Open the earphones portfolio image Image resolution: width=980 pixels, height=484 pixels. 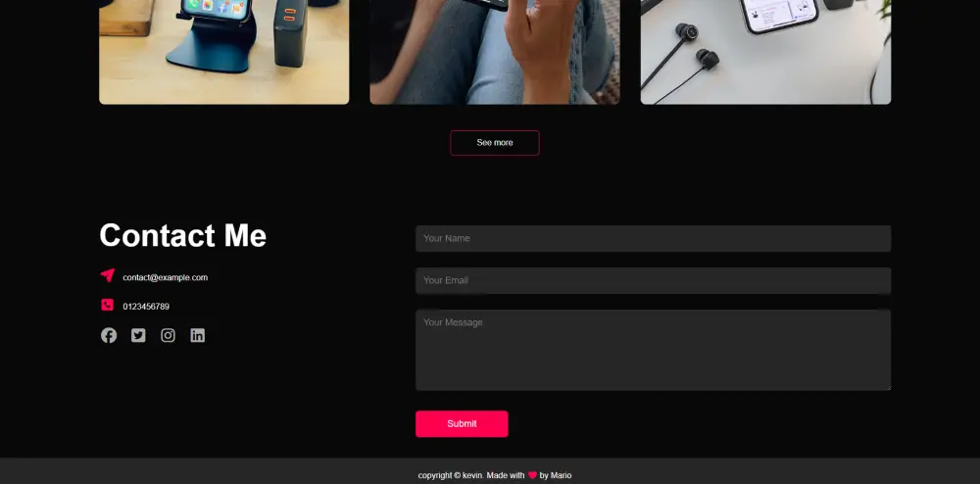point(765,52)
